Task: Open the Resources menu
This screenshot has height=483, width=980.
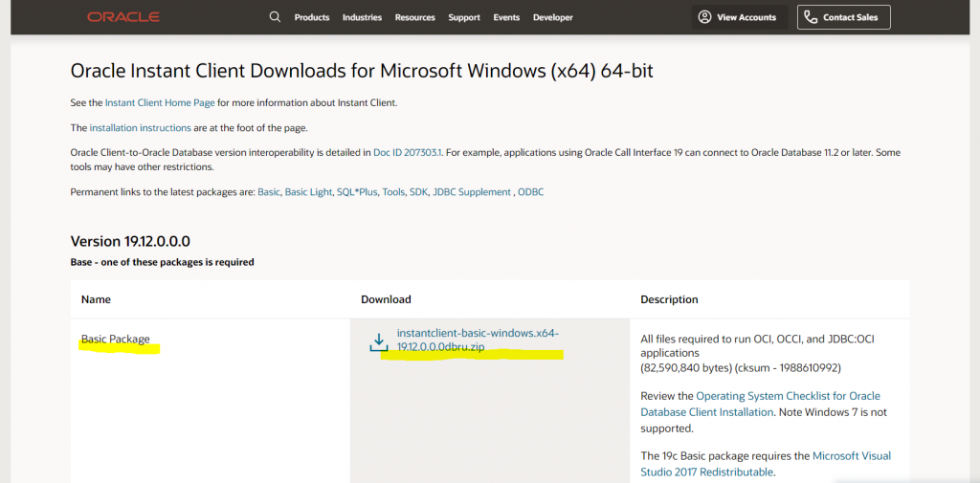Action: point(414,17)
